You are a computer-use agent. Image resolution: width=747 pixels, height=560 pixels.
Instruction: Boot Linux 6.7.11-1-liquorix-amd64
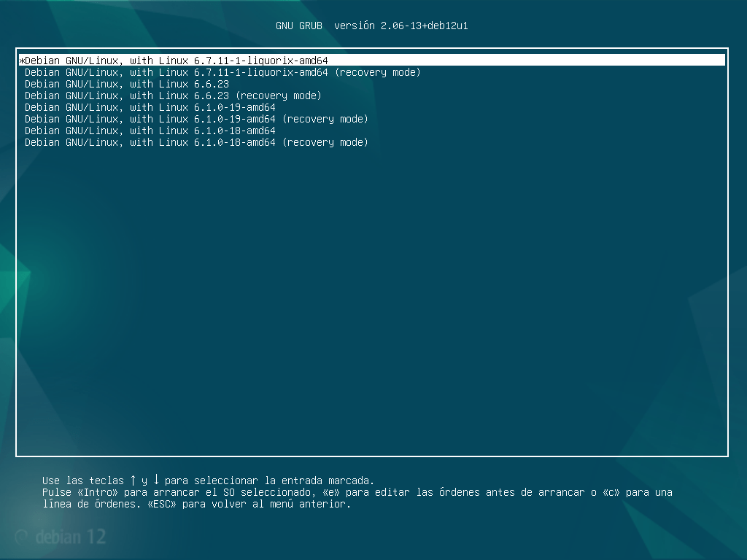(175, 61)
